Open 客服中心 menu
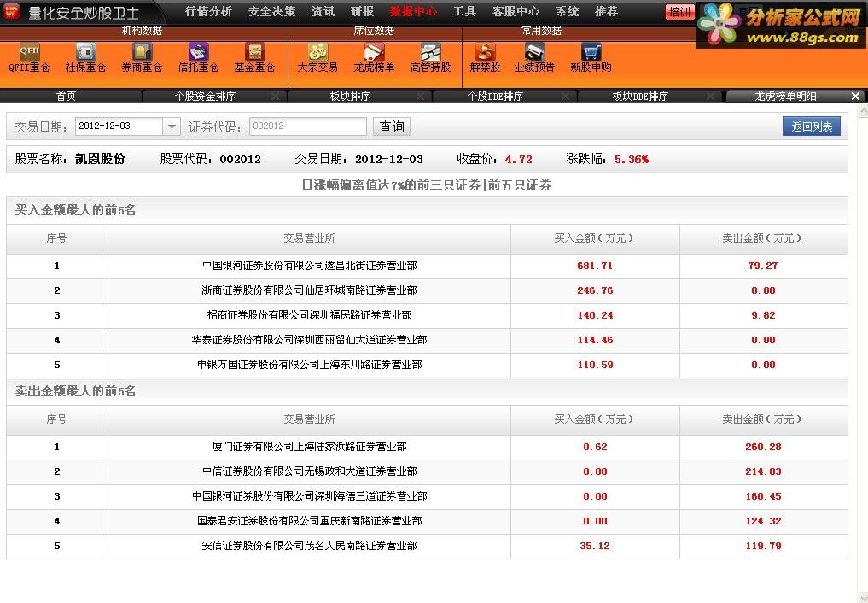Screen dimensions: 868x603 coord(516,11)
